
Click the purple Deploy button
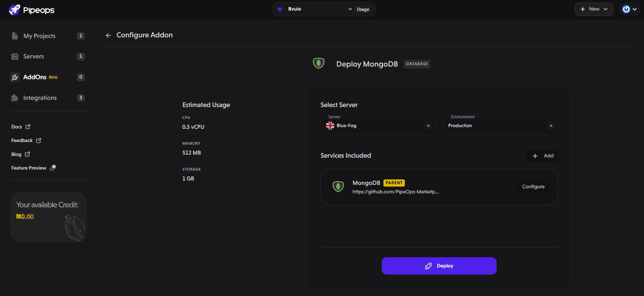click(x=439, y=266)
